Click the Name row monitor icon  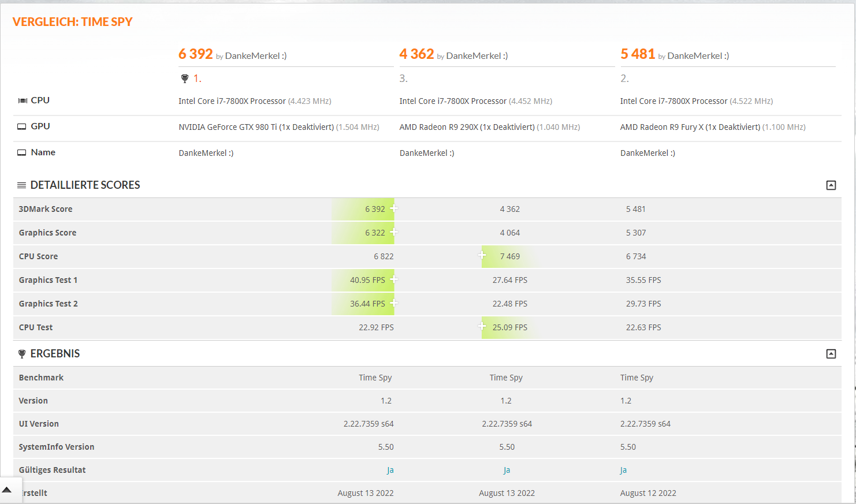coord(22,152)
